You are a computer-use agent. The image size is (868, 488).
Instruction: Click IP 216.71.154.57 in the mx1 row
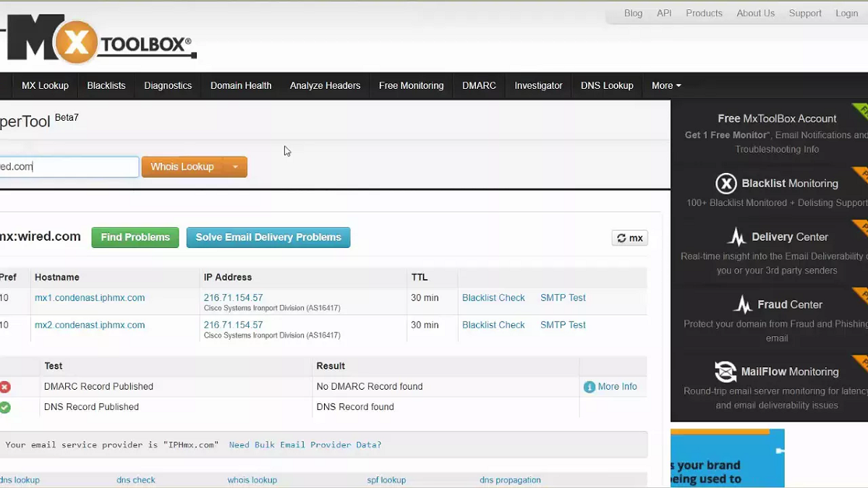tap(233, 298)
